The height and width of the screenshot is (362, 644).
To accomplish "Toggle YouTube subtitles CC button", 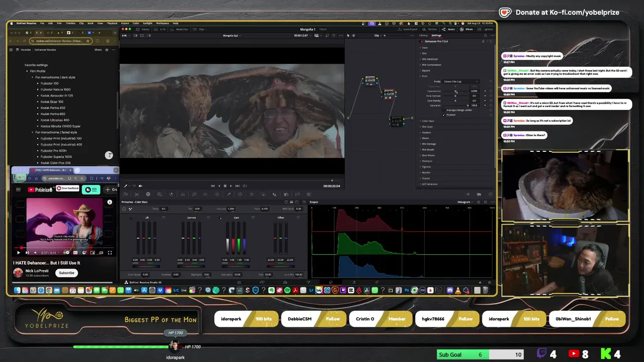I will [75, 252].
